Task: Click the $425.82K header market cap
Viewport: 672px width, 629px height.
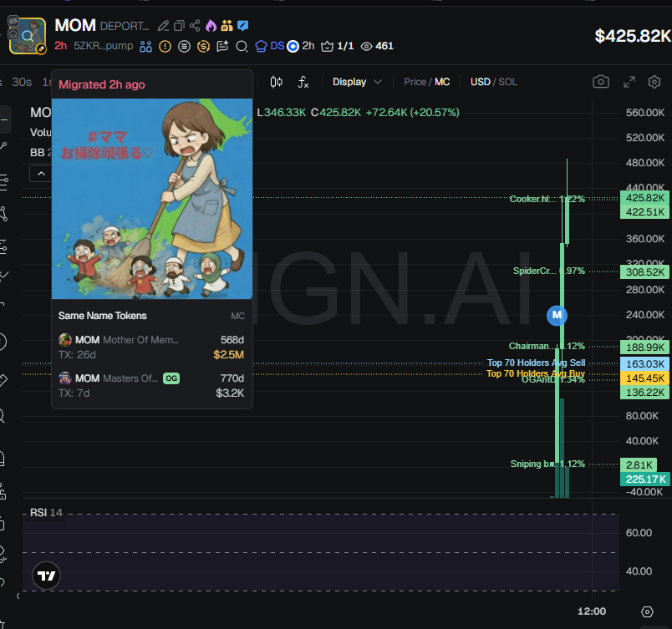Action: [x=633, y=36]
